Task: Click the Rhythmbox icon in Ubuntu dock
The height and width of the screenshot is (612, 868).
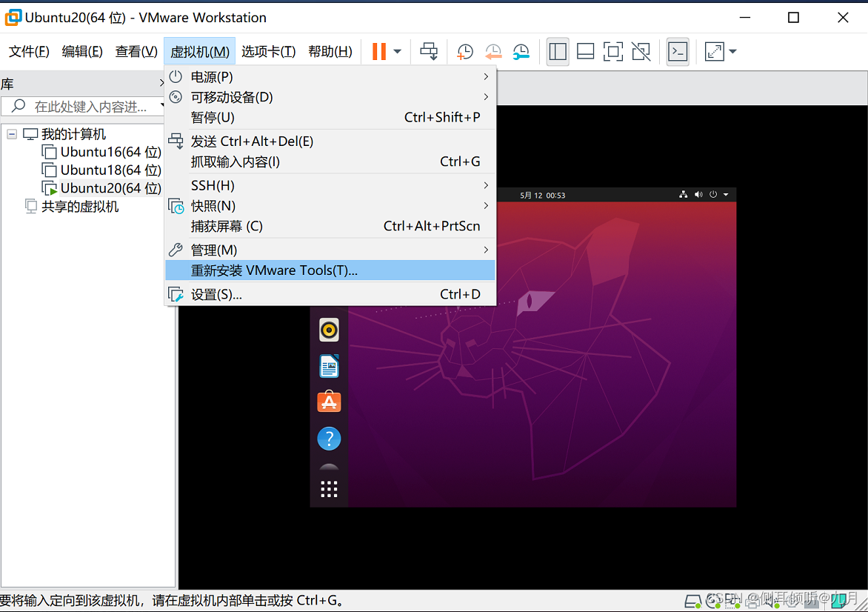Action: pyautogui.click(x=329, y=330)
